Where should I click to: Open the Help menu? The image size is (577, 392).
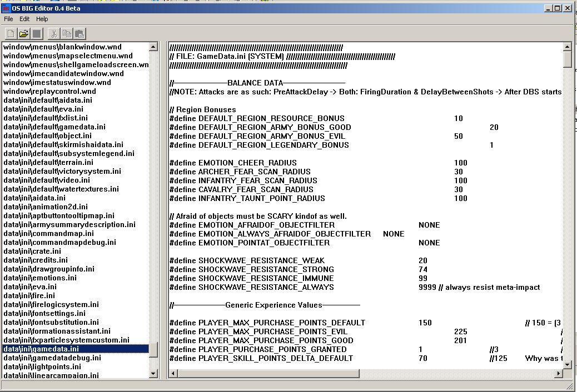(x=42, y=19)
